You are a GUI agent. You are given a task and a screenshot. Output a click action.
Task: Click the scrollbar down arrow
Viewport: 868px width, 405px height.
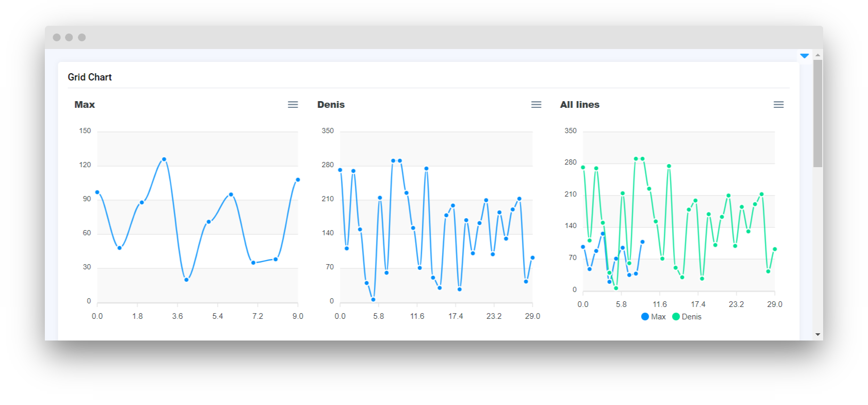coord(817,334)
